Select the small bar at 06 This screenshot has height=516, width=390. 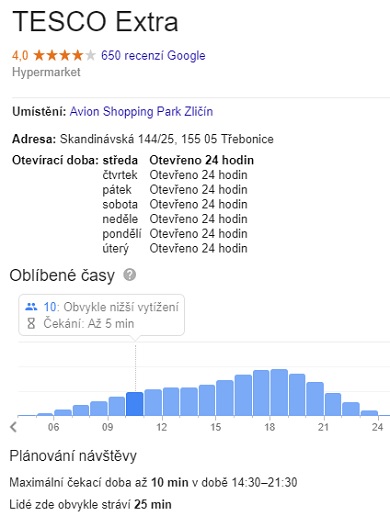click(x=63, y=413)
